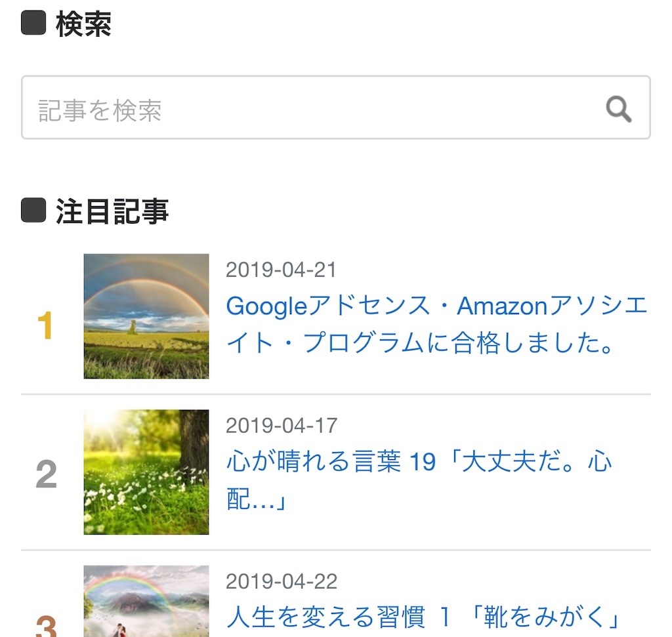Click the text line 'イト・プログラムに合格しました。'
Screen dimensions: 672x637
(x=419, y=344)
